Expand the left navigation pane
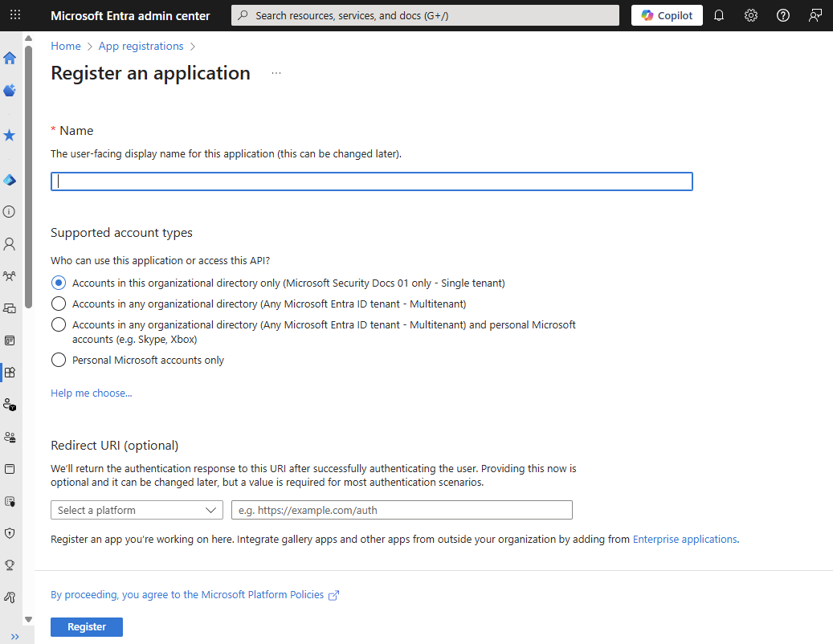 [x=14, y=636]
